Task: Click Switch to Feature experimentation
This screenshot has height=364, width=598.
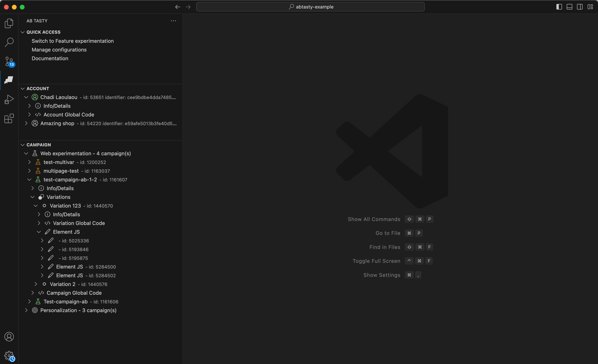Action: click(72, 41)
